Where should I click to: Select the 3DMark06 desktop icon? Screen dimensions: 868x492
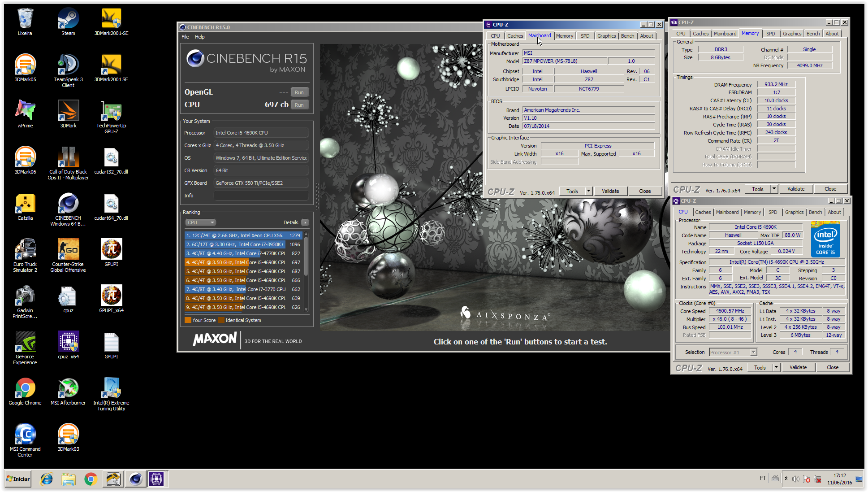[25, 160]
